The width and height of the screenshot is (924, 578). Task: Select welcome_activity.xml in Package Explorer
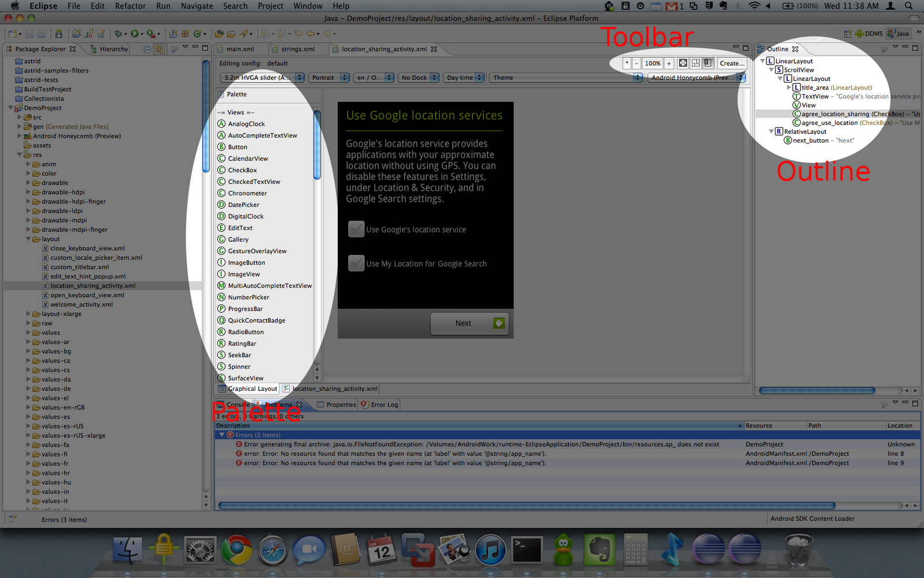[81, 305]
